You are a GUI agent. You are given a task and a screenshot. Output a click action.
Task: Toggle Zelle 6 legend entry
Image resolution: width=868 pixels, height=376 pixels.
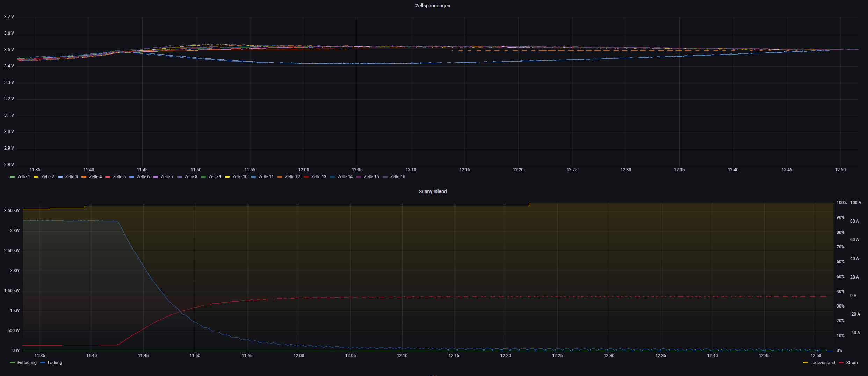143,177
